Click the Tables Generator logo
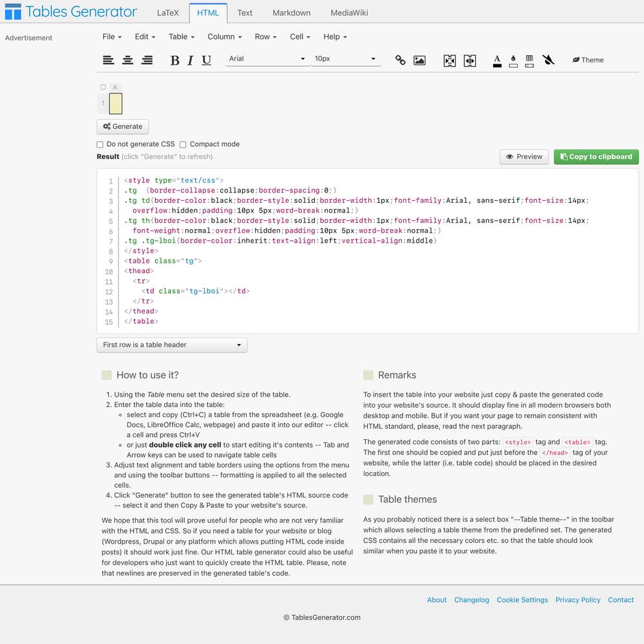Viewport: 644px width, 644px height. point(71,12)
